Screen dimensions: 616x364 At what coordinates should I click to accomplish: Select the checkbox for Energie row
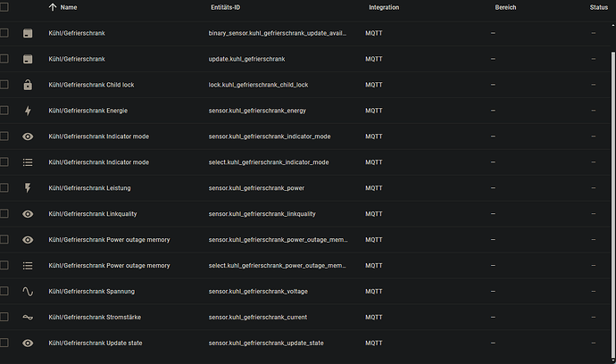(x=4, y=111)
